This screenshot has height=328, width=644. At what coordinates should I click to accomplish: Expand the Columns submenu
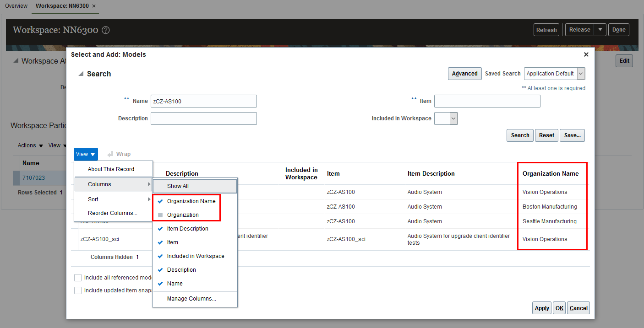(113, 184)
